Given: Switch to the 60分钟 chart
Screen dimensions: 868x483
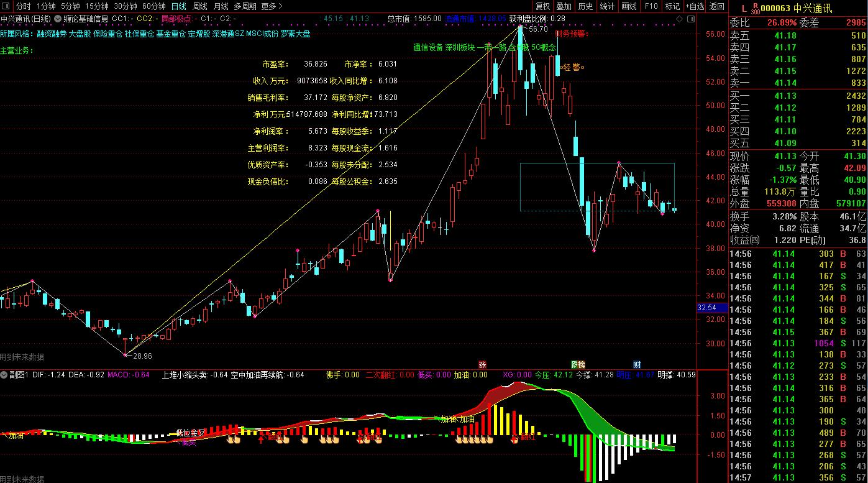Looking at the screenshot, I should click(x=154, y=6).
